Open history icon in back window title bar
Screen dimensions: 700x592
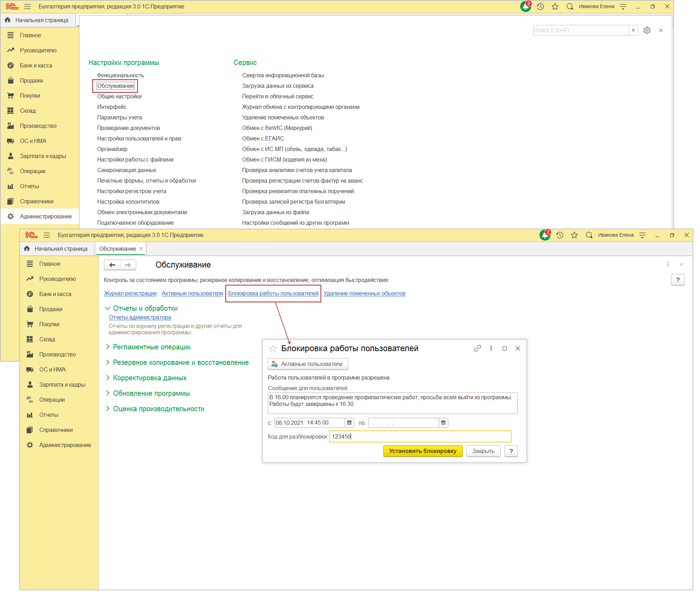tap(540, 6)
